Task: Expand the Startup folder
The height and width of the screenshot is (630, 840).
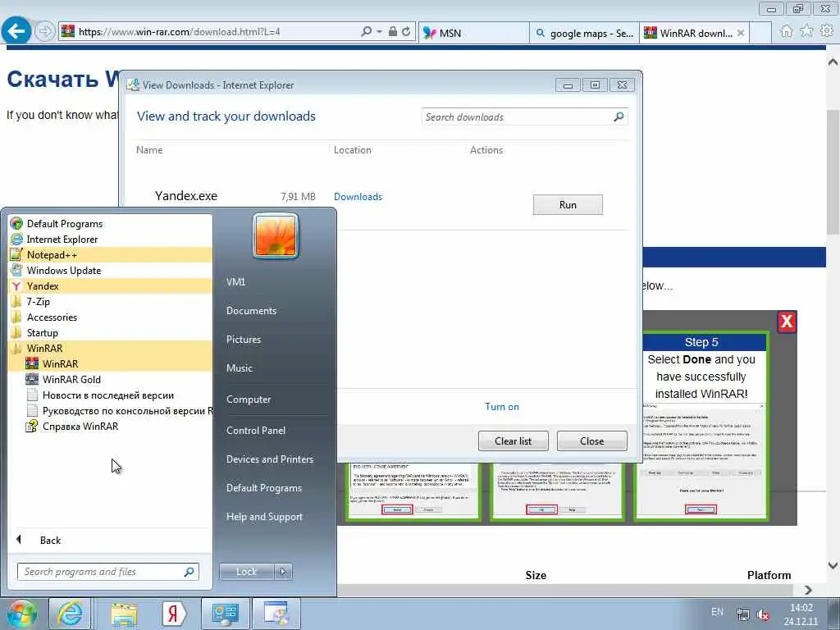Action: pyautogui.click(x=111, y=333)
